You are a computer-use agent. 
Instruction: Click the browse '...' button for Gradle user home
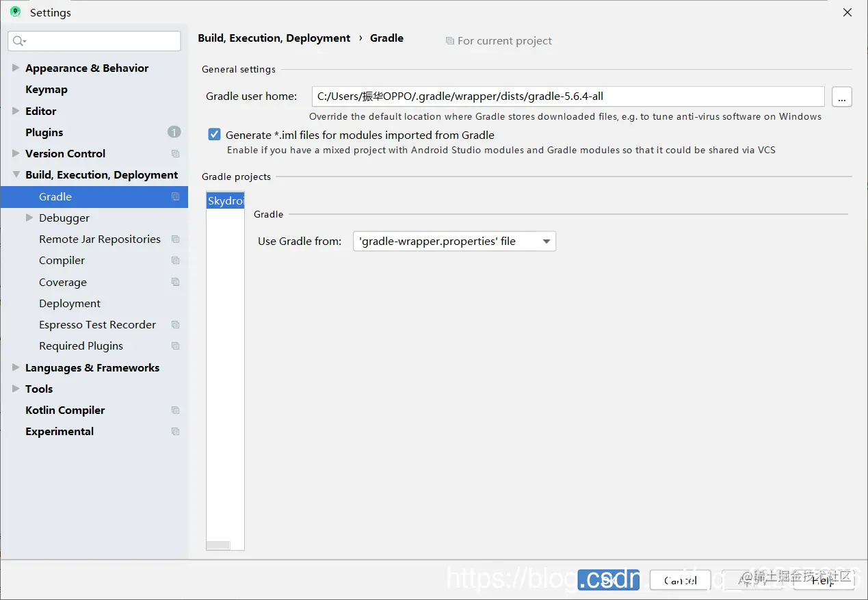pyautogui.click(x=842, y=97)
